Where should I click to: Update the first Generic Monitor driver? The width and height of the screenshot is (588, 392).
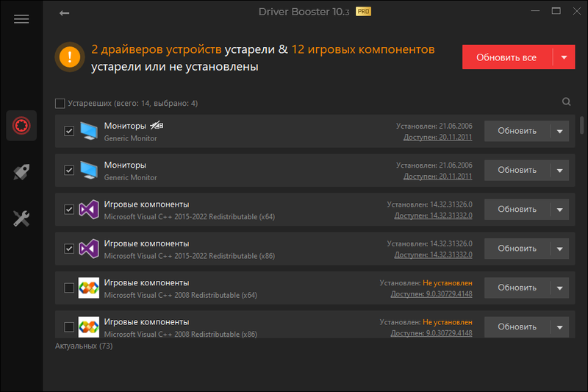517,132
